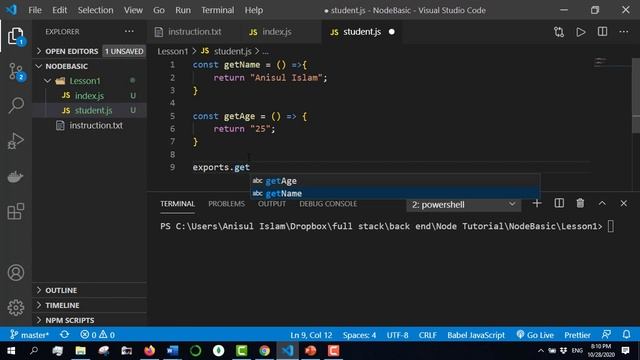Viewport: 640px width, 360px height.
Task: Select the Terminal panel tab
Action: coord(177,204)
